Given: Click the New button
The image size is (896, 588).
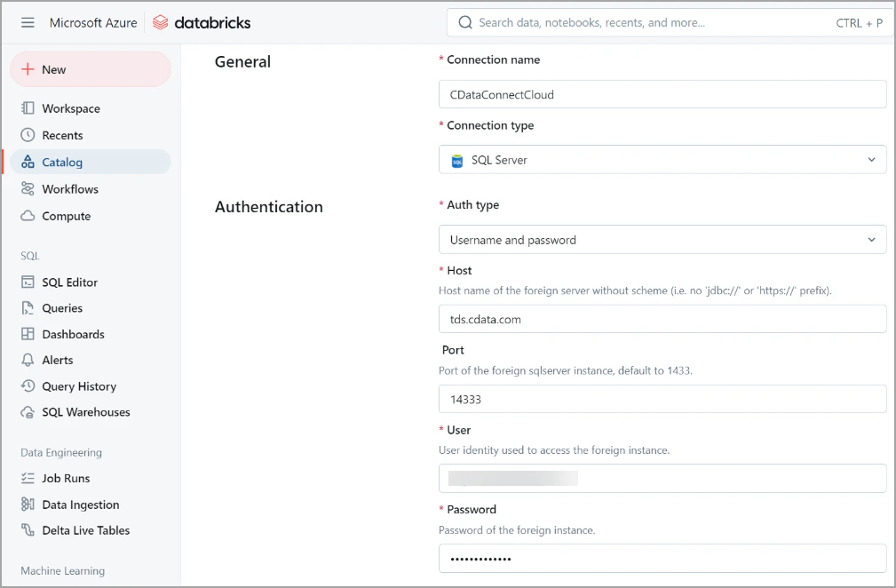Looking at the screenshot, I should pyautogui.click(x=91, y=69).
